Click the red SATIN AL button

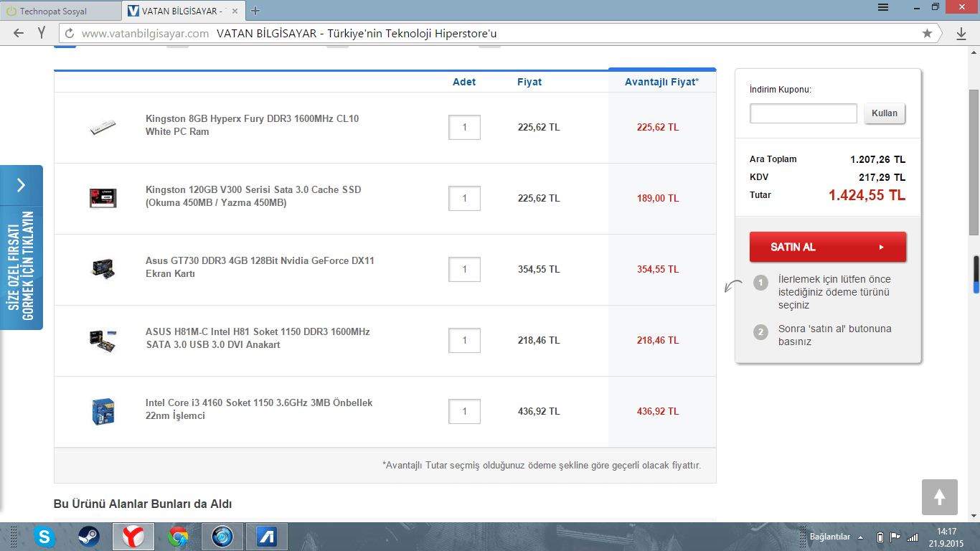[828, 247]
